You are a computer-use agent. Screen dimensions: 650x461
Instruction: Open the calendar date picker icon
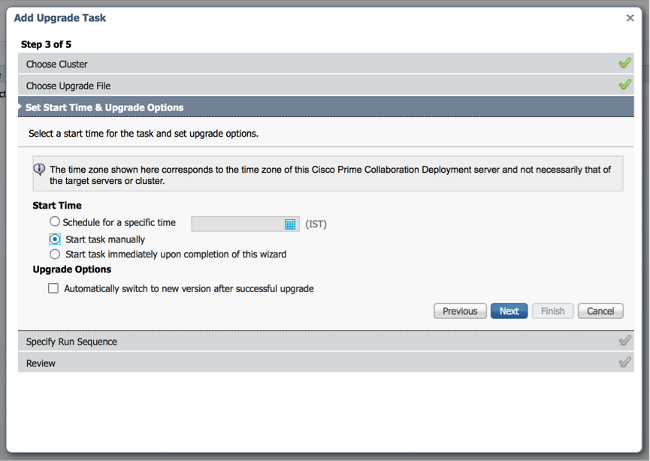290,224
